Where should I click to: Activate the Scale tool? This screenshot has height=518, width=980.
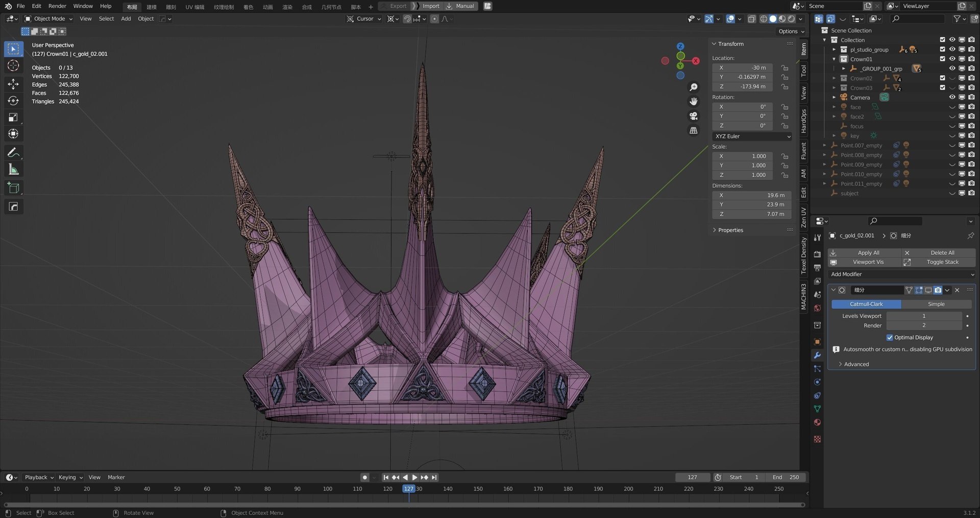pos(13,117)
